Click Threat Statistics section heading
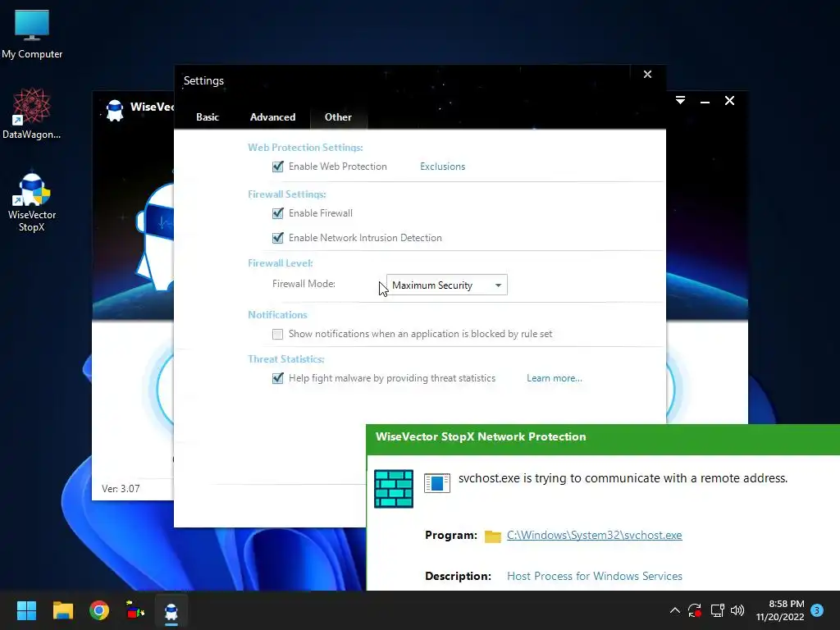The image size is (840, 630). coord(286,359)
